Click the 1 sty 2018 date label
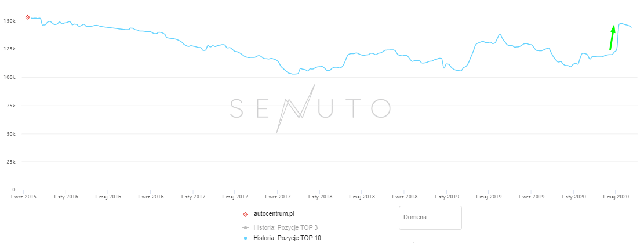 click(319, 198)
